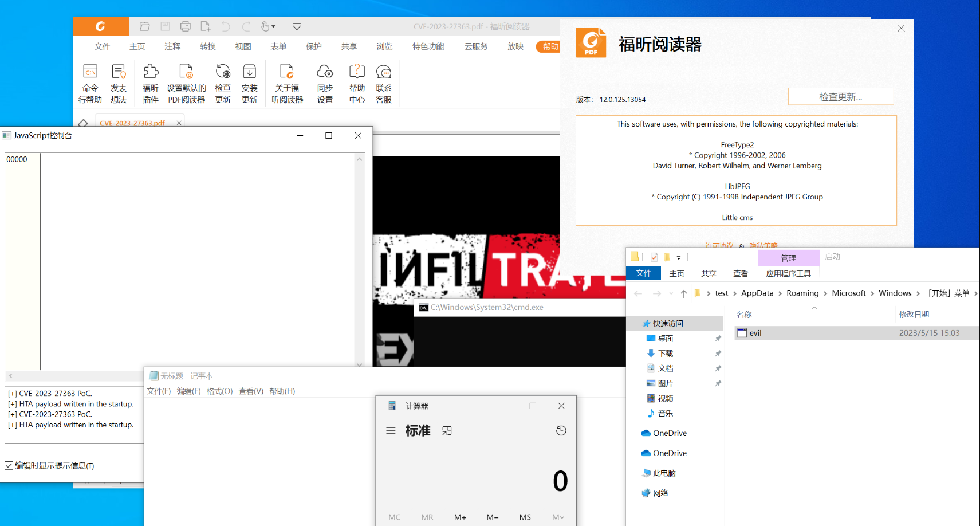Click the new file icon in quick toolbar
The width and height of the screenshot is (980, 526).
(206, 26)
